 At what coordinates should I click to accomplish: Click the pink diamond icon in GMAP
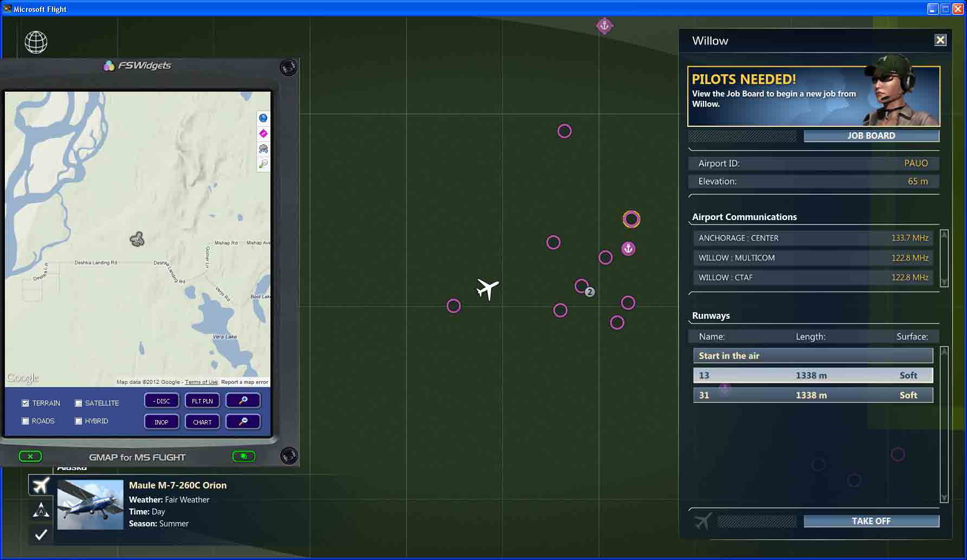click(x=263, y=133)
